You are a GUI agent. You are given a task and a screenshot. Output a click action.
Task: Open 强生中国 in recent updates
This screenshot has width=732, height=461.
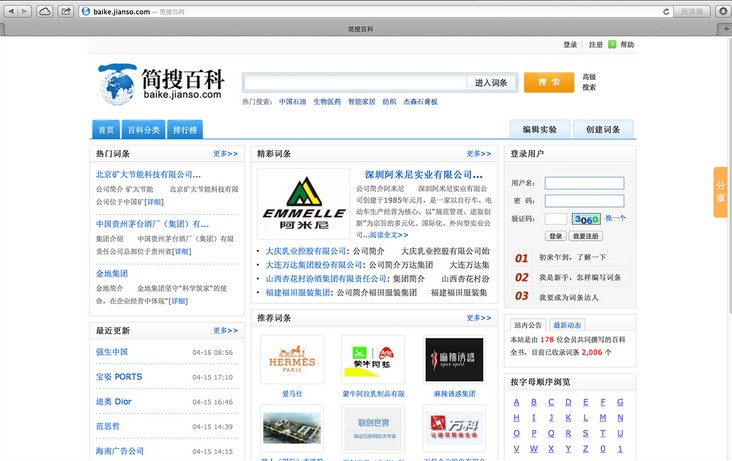point(112,352)
